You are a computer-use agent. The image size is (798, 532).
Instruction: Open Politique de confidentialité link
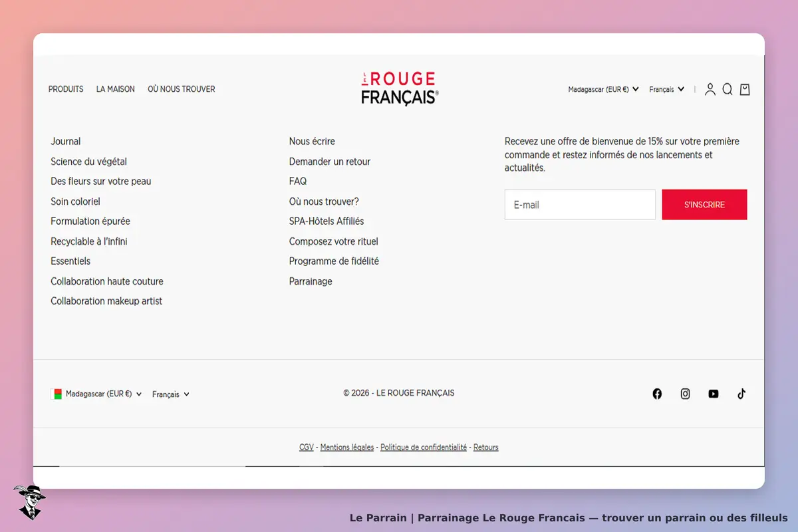pos(424,448)
